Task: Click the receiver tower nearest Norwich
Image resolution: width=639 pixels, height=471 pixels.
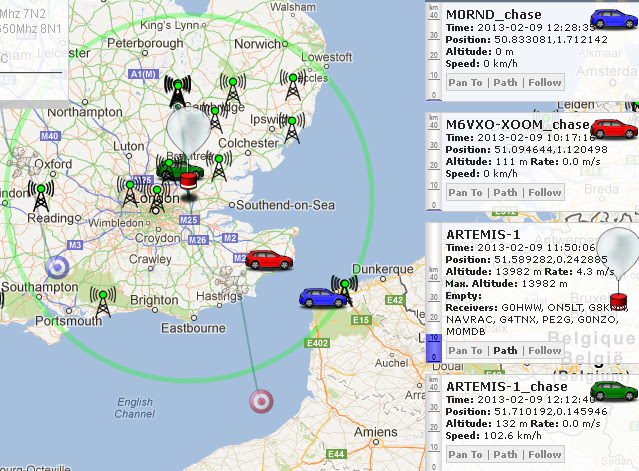Action: [x=233, y=89]
